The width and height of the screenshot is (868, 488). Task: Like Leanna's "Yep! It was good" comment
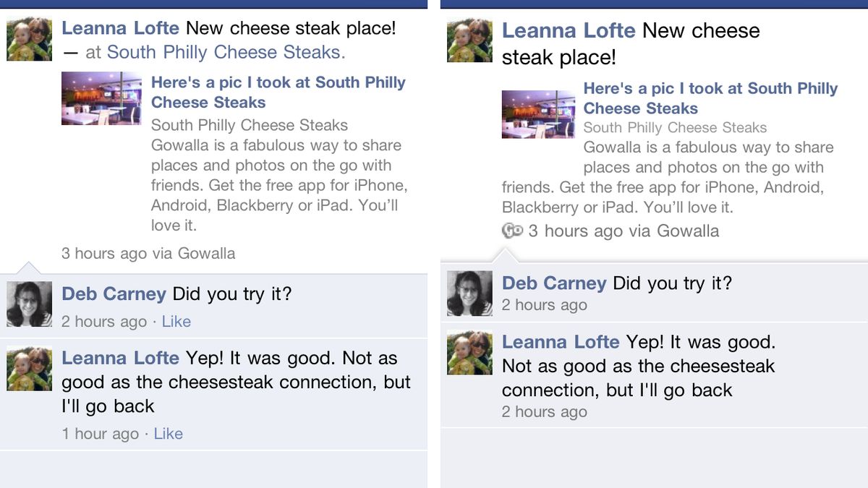(x=168, y=434)
